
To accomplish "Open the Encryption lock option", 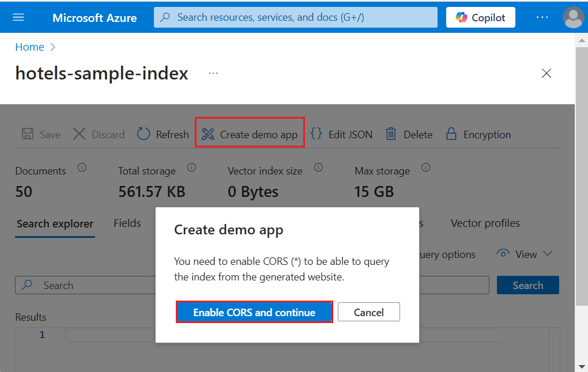I will (x=451, y=134).
